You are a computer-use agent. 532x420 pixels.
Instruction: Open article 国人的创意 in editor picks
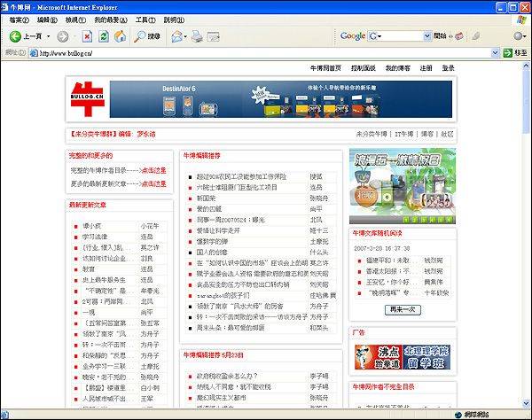click(x=212, y=253)
